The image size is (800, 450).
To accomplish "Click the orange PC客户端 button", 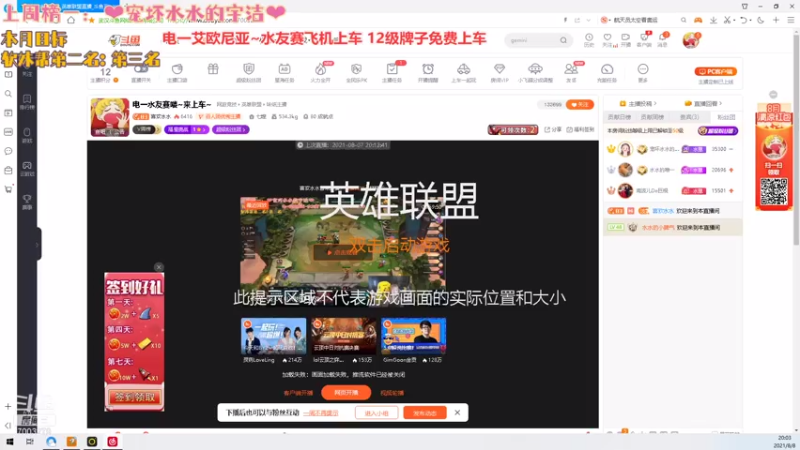I will click(x=715, y=71).
